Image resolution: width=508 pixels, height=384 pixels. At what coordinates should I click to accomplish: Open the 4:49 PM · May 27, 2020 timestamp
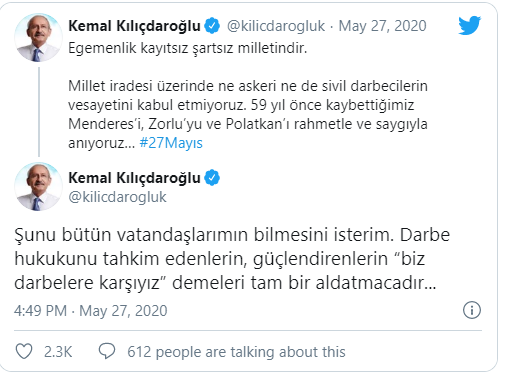click(91, 311)
